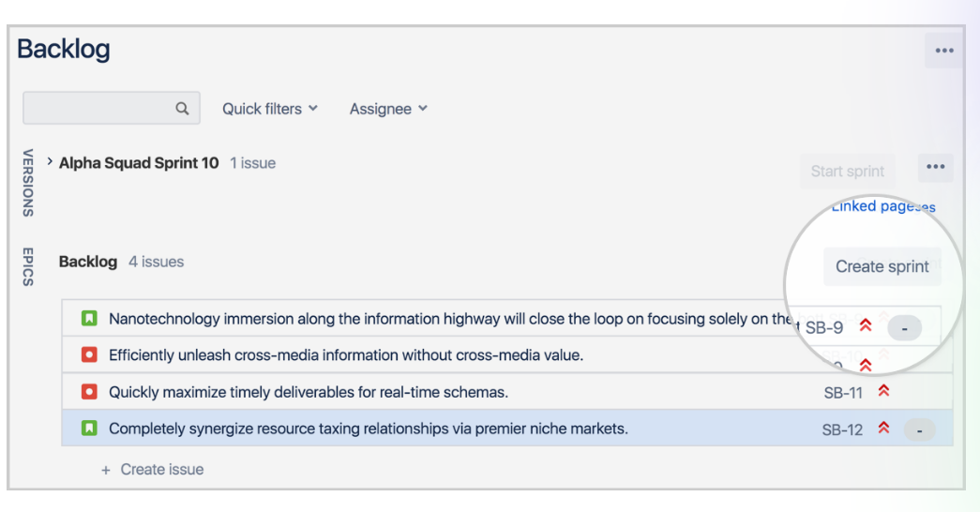Click the green story icon on SB-9

[89, 319]
